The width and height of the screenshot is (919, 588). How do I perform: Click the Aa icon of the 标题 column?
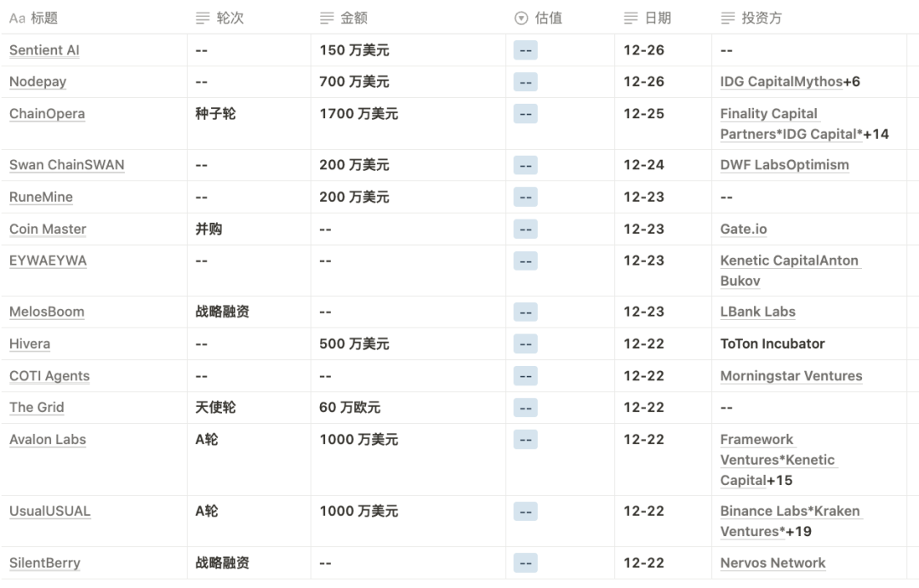17,18
